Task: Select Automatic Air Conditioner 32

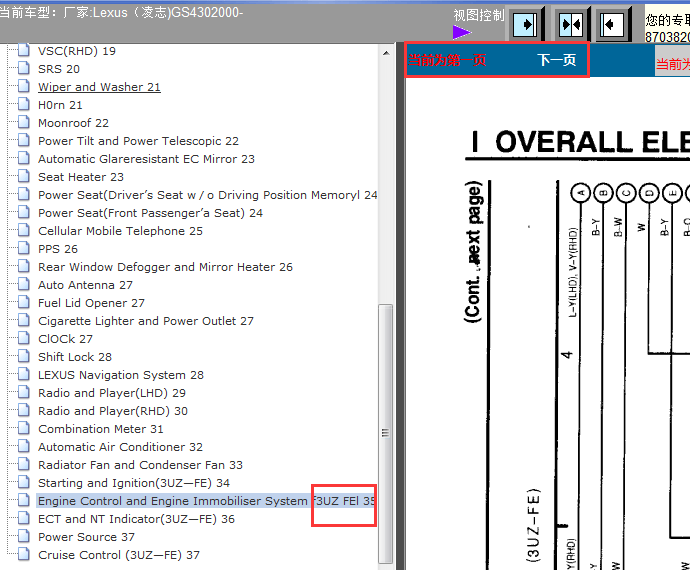Action: (x=120, y=447)
